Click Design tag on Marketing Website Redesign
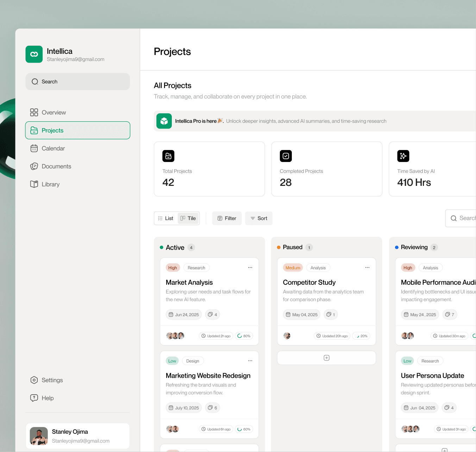 193,361
